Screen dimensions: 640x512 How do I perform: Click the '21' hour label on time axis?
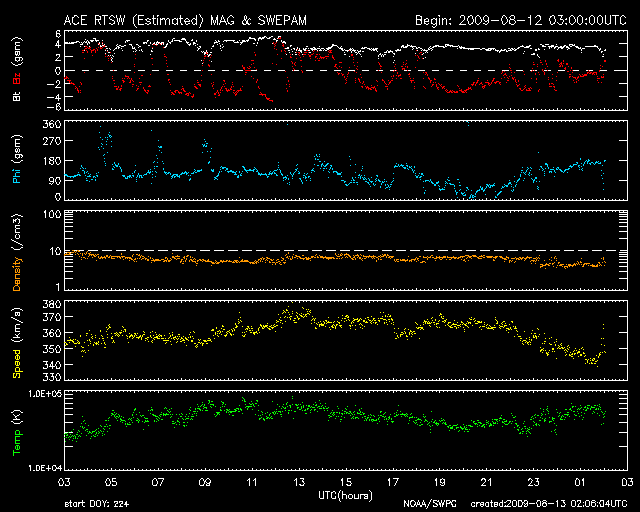487,482
